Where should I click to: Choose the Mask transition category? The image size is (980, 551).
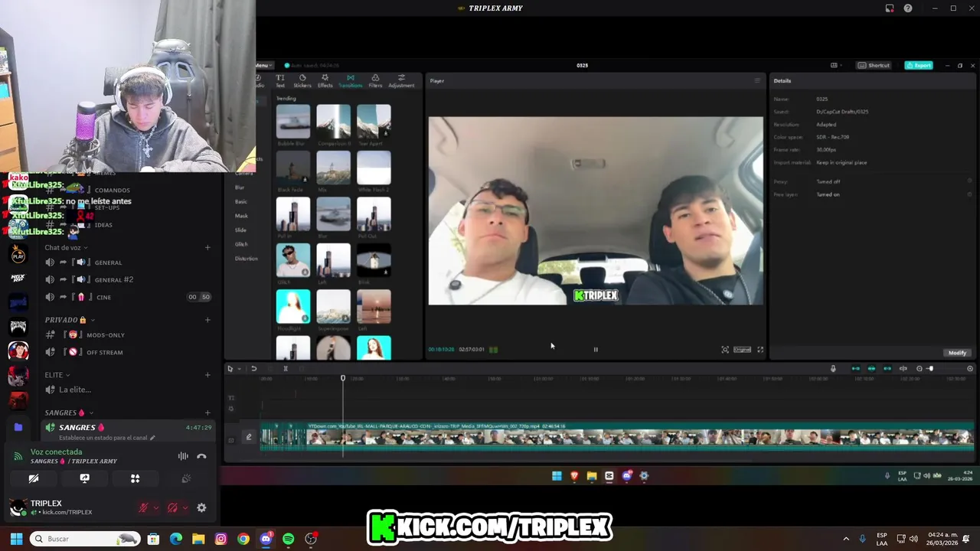click(241, 216)
